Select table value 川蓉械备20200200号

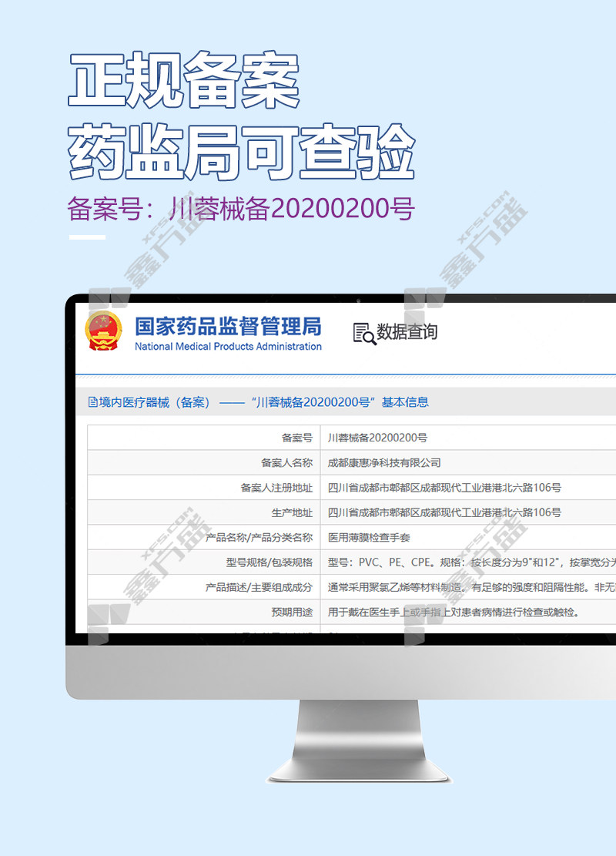coord(377,438)
